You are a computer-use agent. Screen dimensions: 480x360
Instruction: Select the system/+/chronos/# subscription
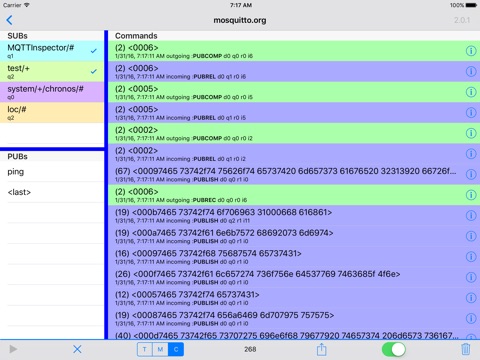(52, 92)
